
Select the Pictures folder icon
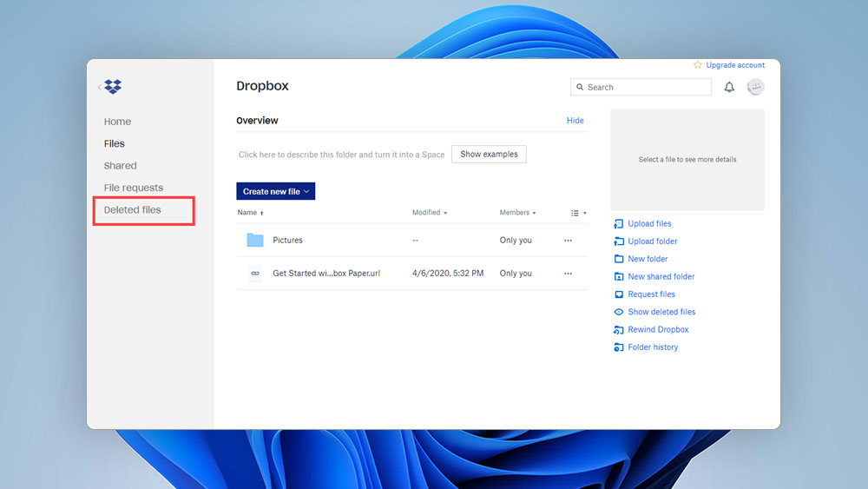click(254, 240)
